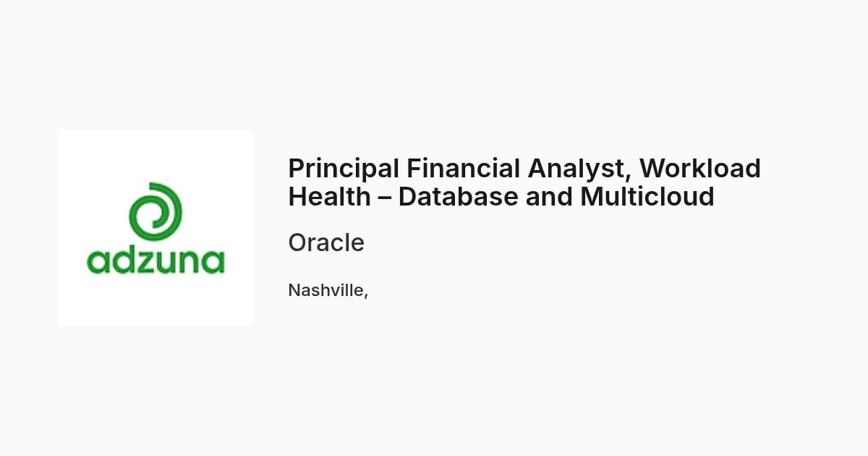Click the word "and" in the title

point(550,197)
